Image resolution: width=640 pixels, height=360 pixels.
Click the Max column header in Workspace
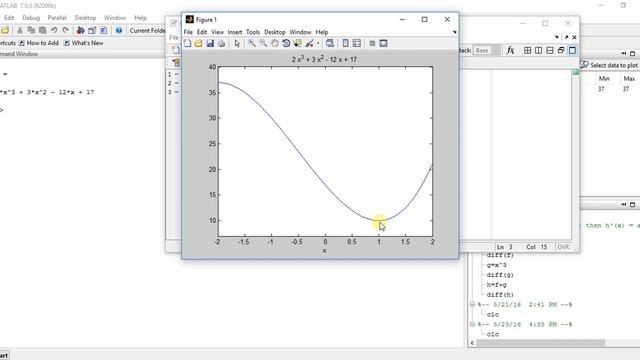(629, 79)
